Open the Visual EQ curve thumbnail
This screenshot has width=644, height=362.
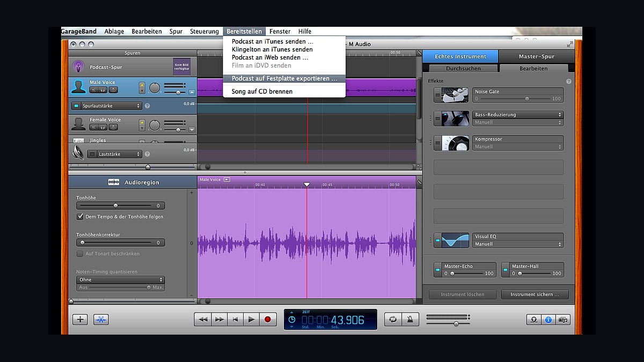pos(455,240)
